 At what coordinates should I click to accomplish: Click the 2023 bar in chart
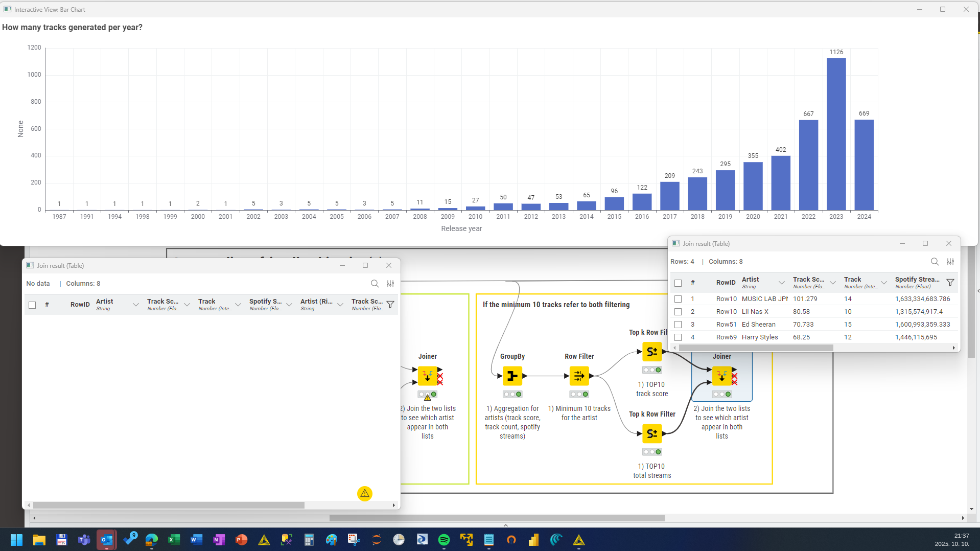836,134
